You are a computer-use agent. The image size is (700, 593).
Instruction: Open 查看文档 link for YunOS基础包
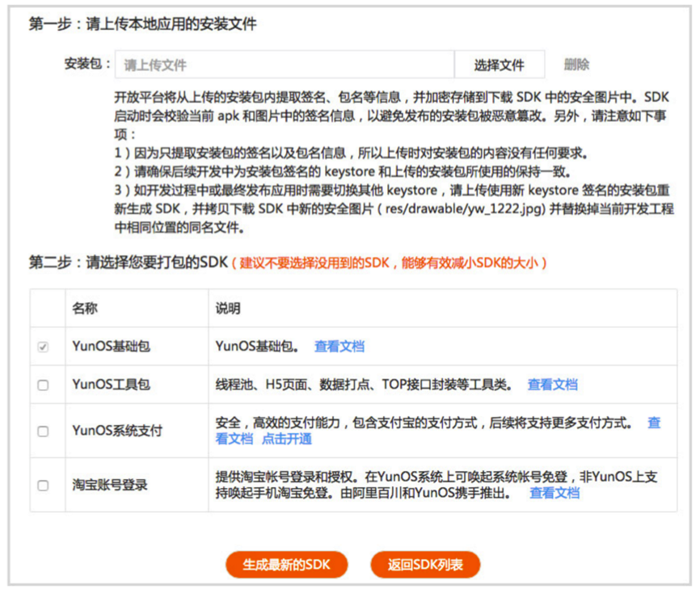point(339,347)
